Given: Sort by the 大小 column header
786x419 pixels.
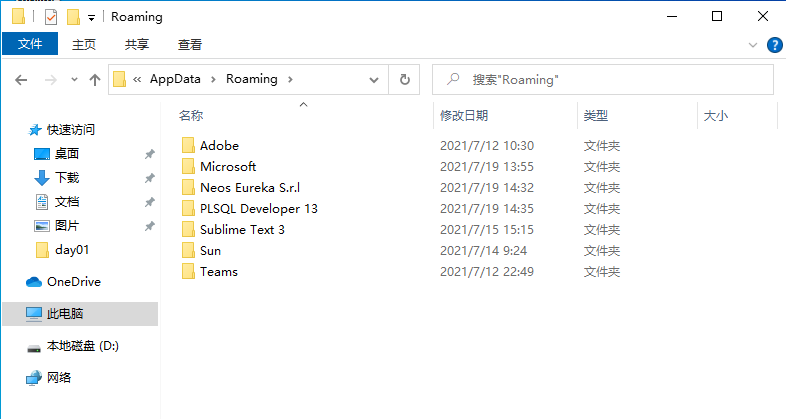Looking at the screenshot, I should click(x=716, y=116).
